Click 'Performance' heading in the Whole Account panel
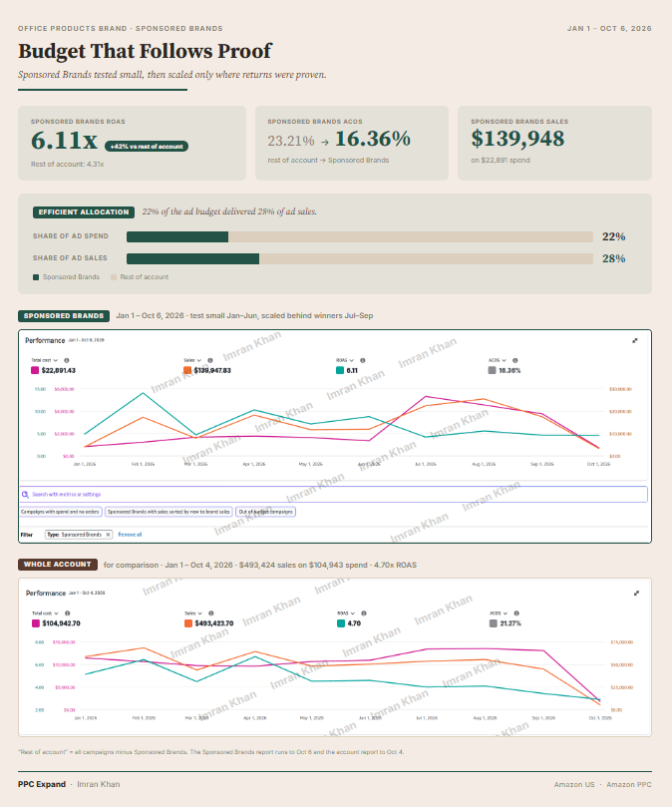 [x=46, y=594]
